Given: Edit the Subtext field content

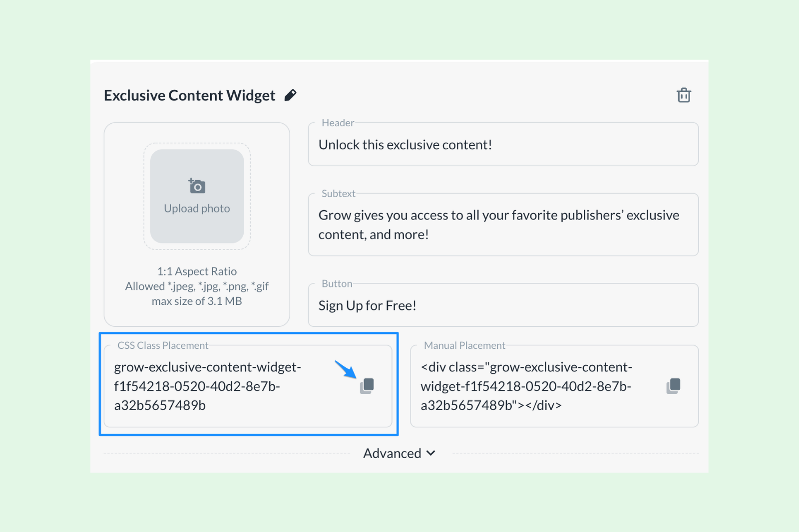Looking at the screenshot, I should point(503,225).
